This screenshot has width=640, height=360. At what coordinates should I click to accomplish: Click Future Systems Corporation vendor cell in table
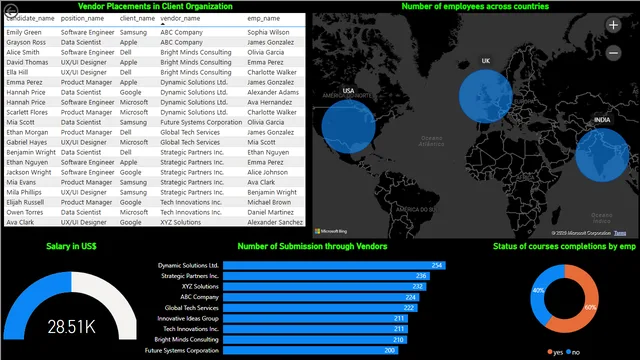[x=201, y=122]
